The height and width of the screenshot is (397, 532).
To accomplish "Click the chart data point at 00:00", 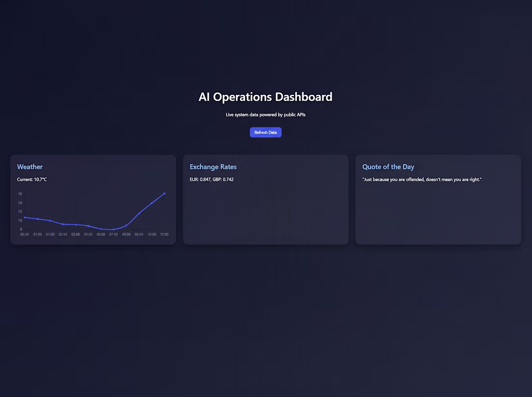I will click(x=25, y=218).
